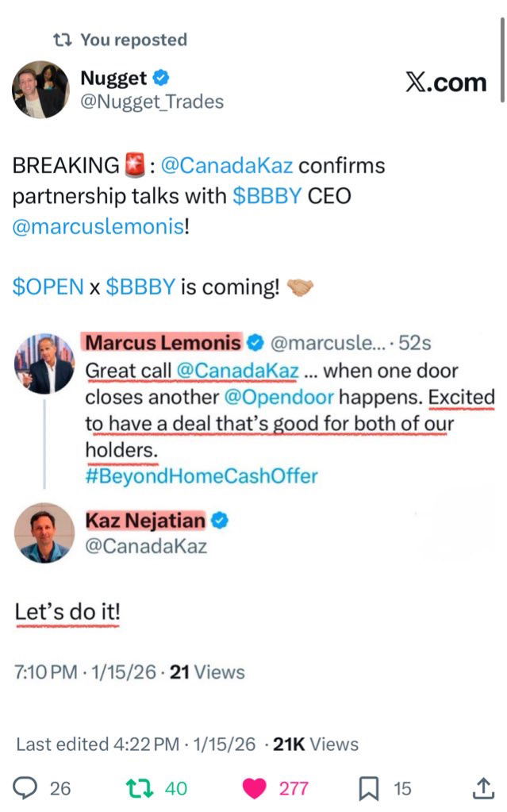Image resolution: width=507 pixels, height=812 pixels.
Task: Open the $OPEN cashtag
Action: tap(48, 287)
